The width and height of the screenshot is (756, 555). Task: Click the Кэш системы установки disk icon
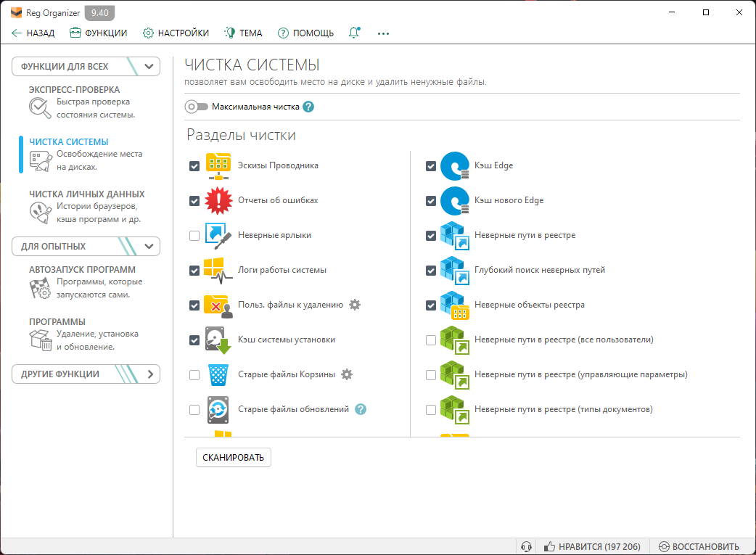(218, 340)
